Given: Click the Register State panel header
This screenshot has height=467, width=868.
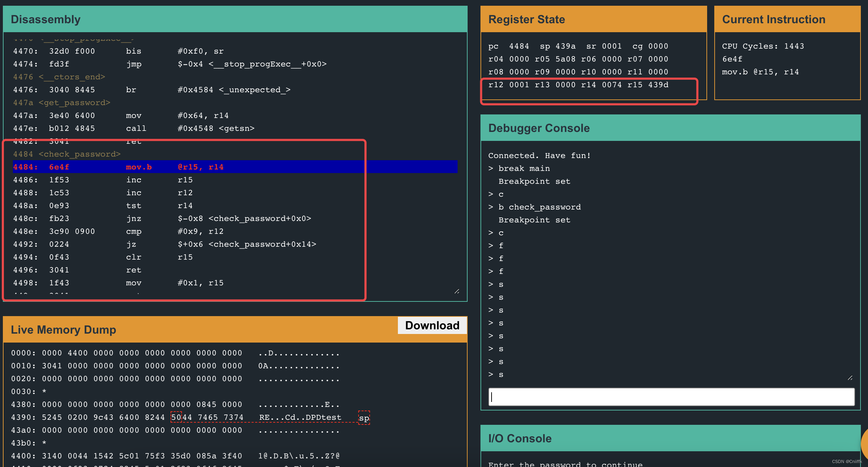Looking at the screenshot, I should (x=593, y=19).
